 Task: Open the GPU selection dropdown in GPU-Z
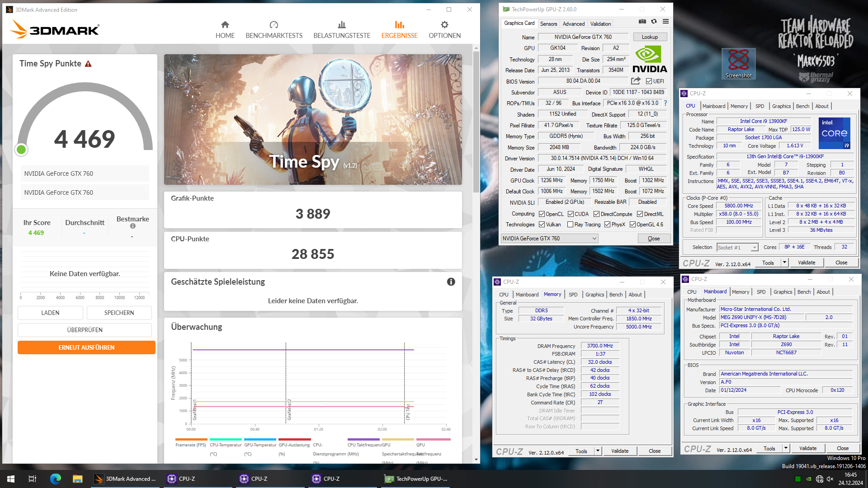click(x=550, y=239)
